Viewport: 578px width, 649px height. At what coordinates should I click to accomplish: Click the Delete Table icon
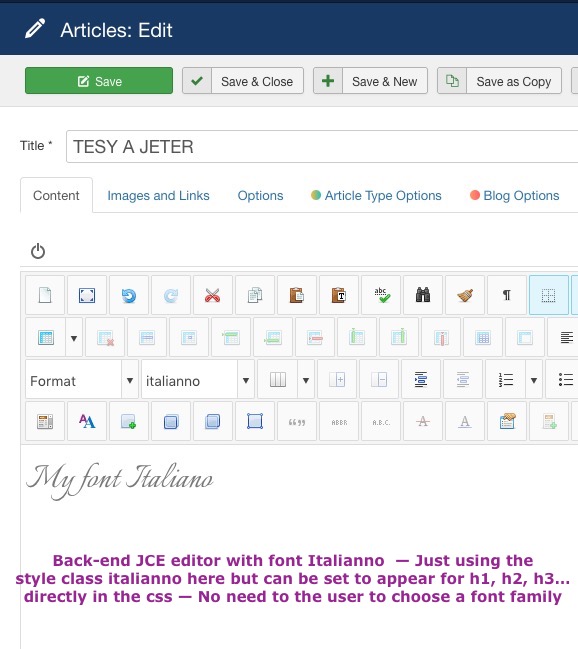(105, 337)
